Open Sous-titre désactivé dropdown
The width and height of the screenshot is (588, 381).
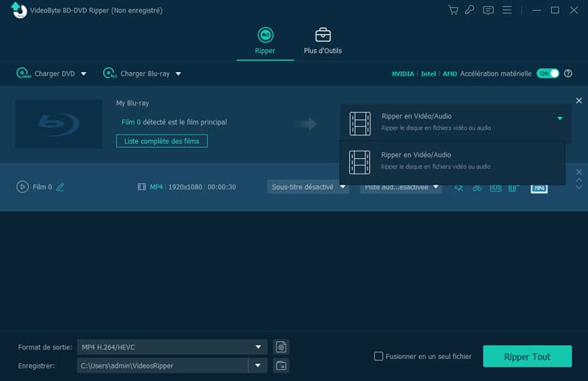click(x=308, y=187)
